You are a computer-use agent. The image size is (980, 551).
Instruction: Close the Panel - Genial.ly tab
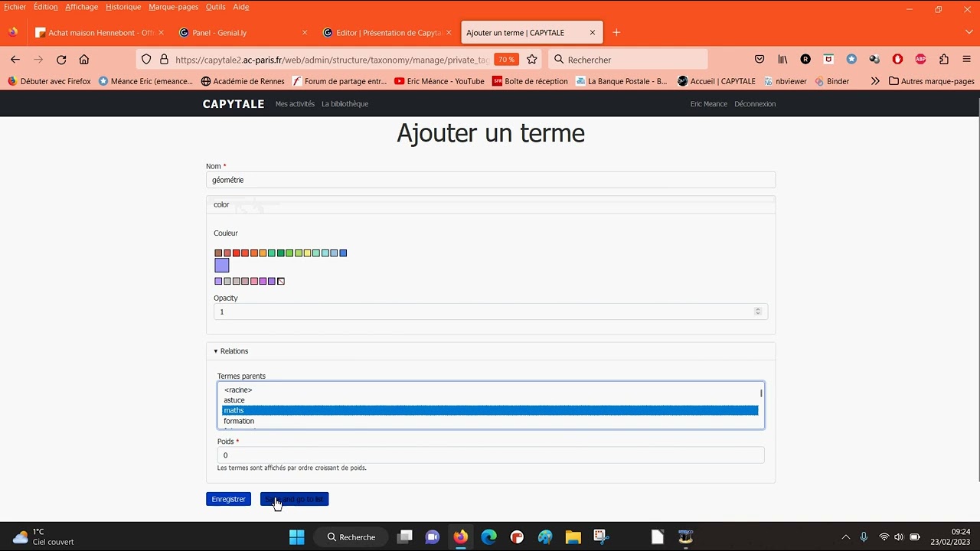tap(305, 33)
